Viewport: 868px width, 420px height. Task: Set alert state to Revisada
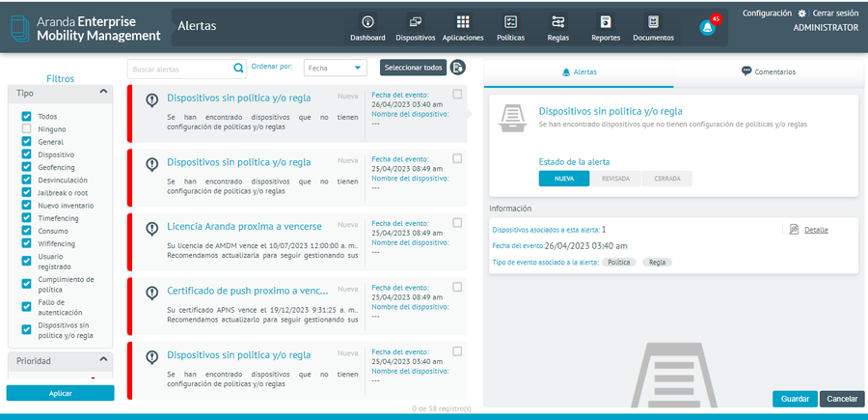coord(615,179)
